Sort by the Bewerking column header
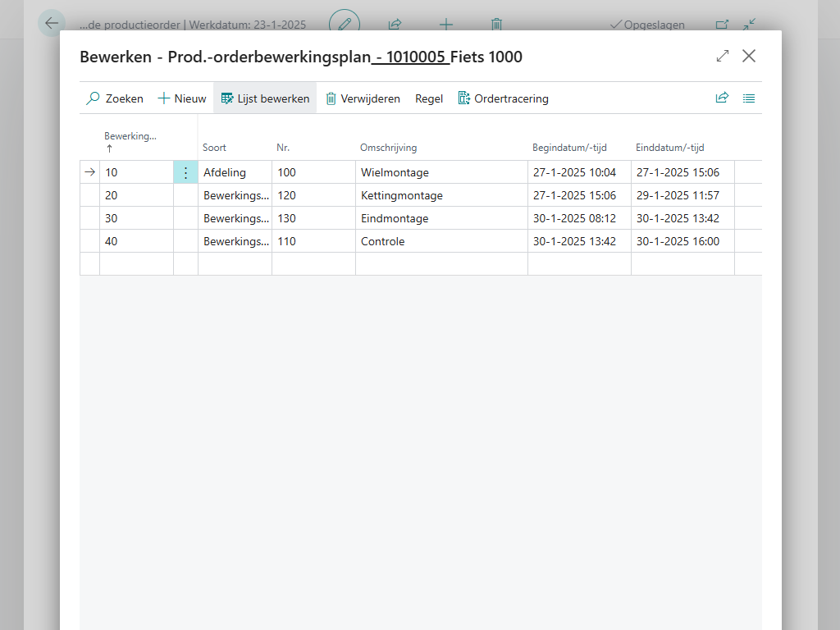Screen dimensions: 840x630 [130, 137]
